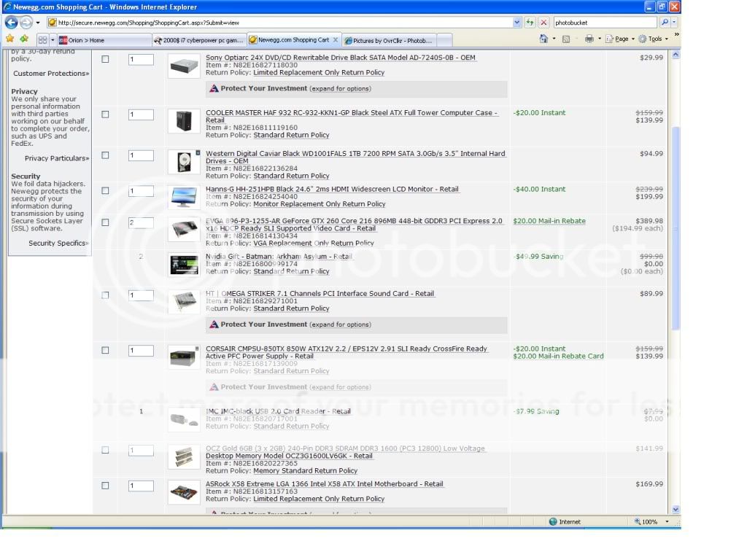Viewport: 747px width, 560px height.
Task: Open the Corsair $20.00 Mail-in Rebate Card link
Action: point(558,356)
